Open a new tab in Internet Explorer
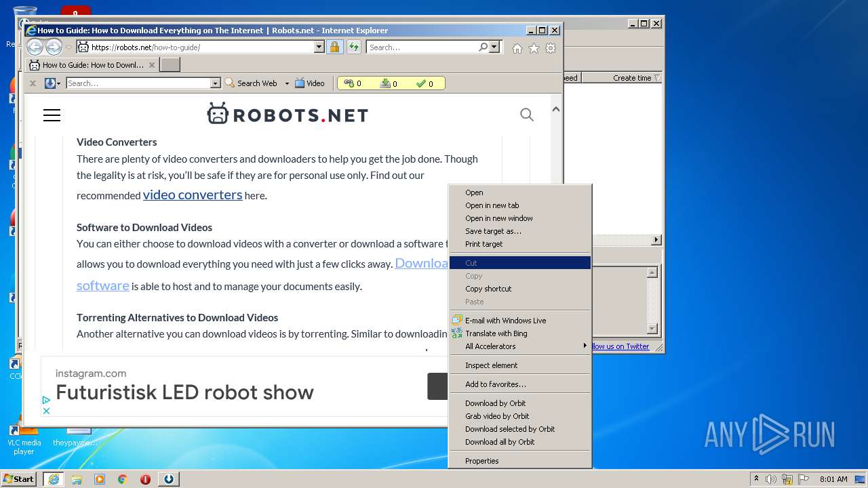The image size is (868, 488). pyautogui.click(x=170, y=65)
